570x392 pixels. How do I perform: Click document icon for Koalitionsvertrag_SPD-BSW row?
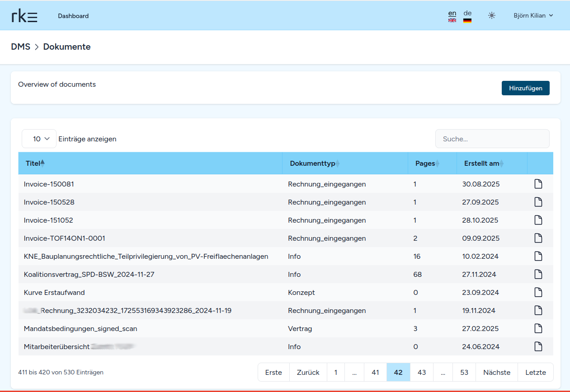tap(538, 275)
